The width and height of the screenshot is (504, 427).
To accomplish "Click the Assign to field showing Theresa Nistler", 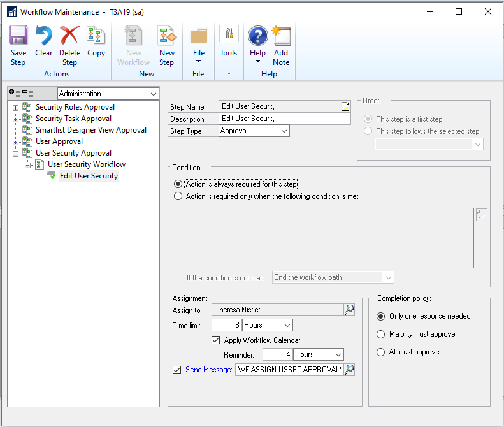I will (x=278, y=310).
